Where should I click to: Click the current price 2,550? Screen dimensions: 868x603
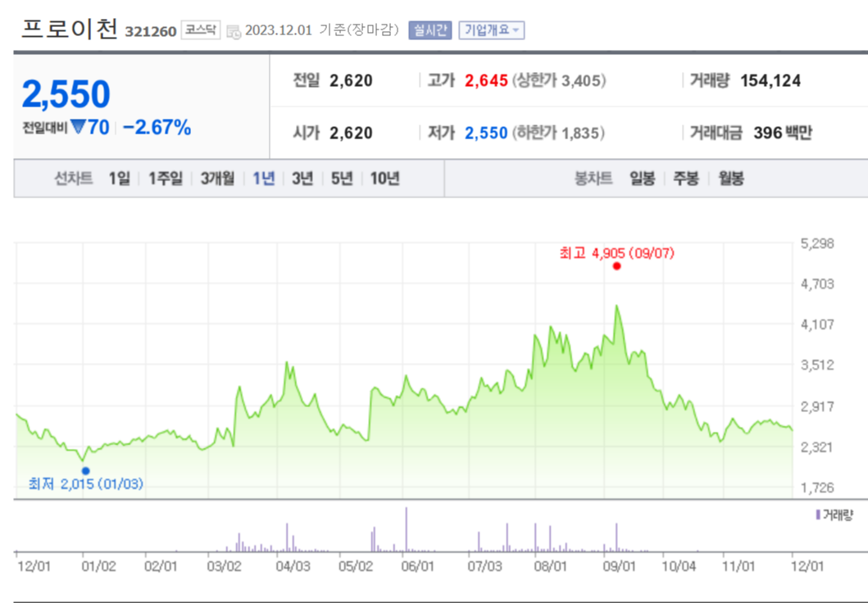[x=66, y=94]
